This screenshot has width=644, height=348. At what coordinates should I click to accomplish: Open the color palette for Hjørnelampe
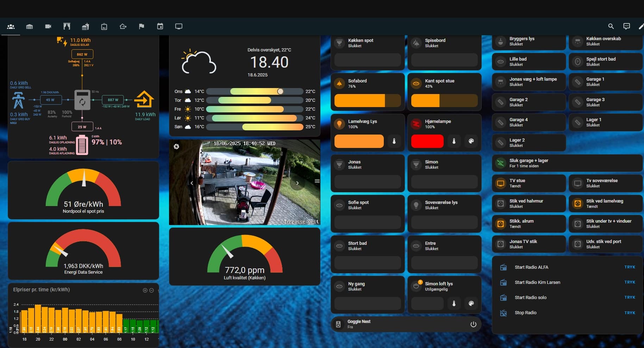(x=471, y=141)
